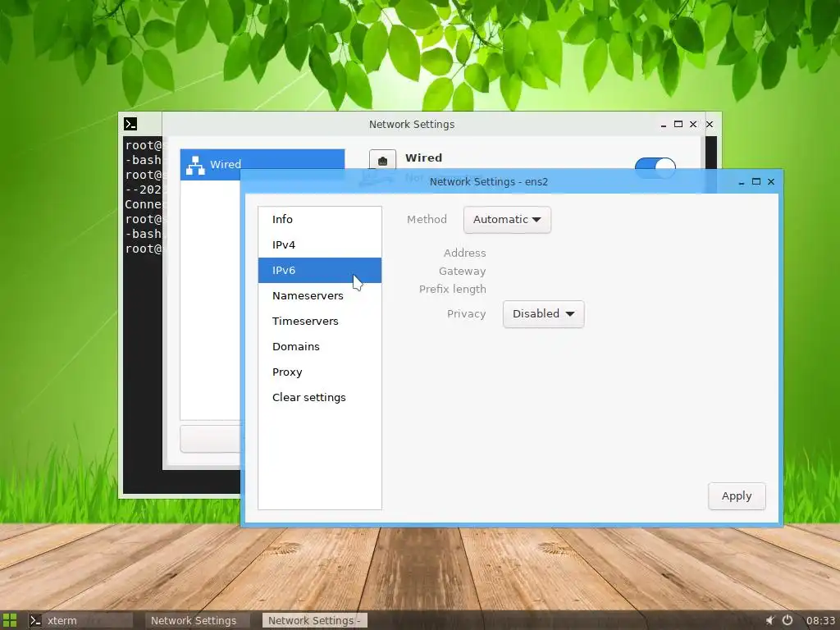
Task: Minimize the main Network Settings window
Action: [663, 125]
